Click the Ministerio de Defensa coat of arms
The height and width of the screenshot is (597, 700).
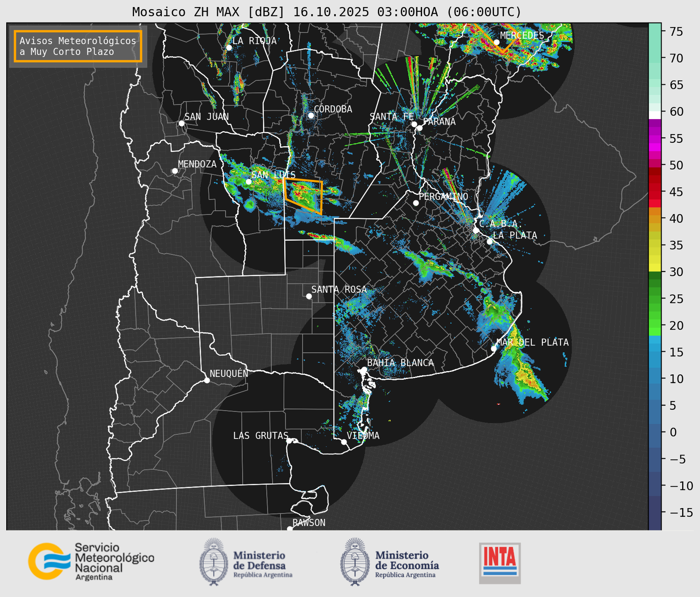[213, 562]
